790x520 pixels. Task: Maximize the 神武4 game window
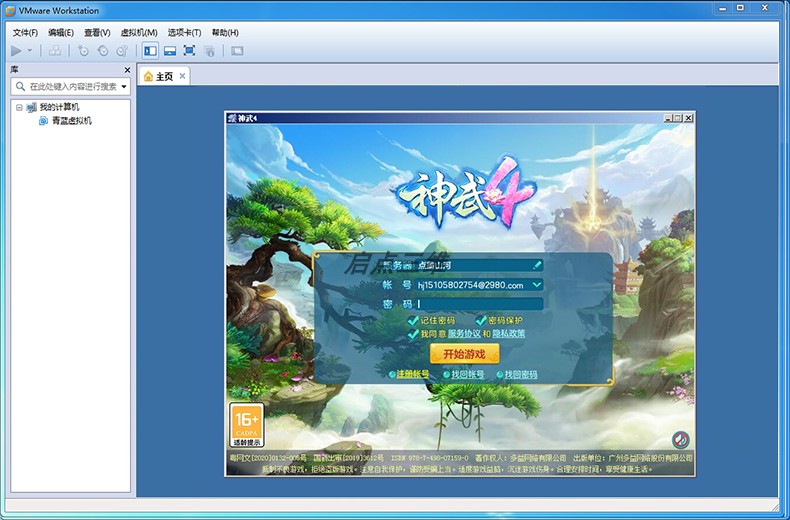tap(678, 118)
